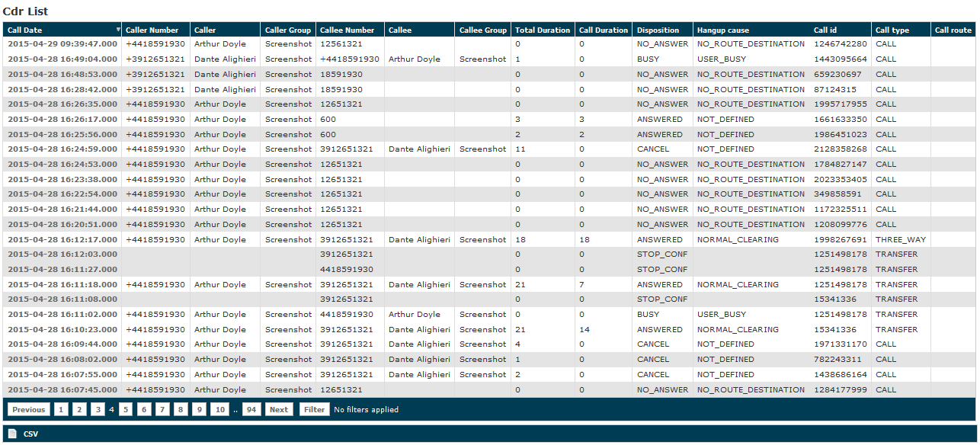Click the CSV export file icon
This screenshot has height=445, width=980.
(12, 434)
